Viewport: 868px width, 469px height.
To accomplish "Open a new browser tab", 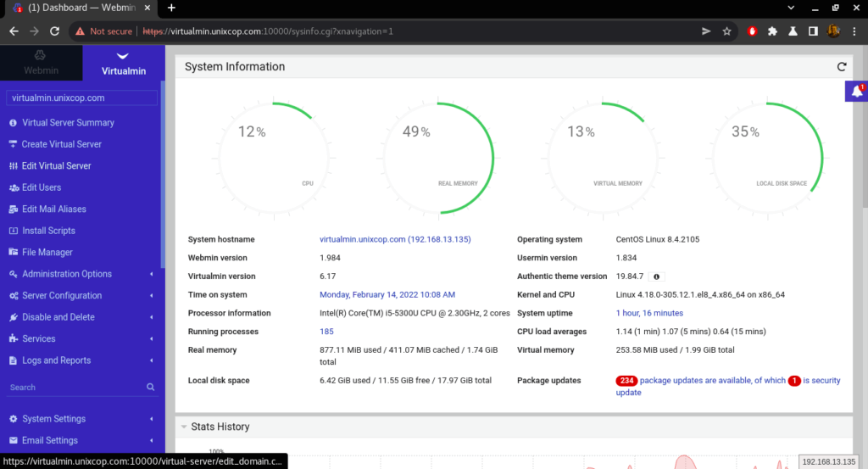I will point(171,8).
